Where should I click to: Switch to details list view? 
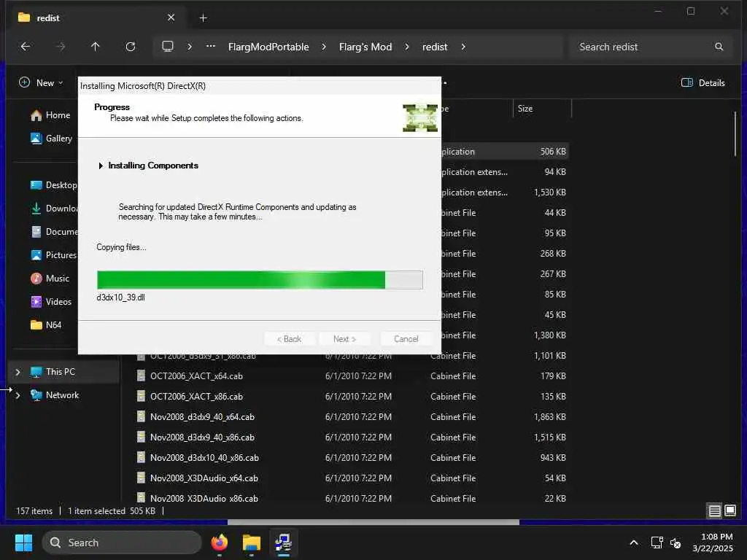(715, 511)
